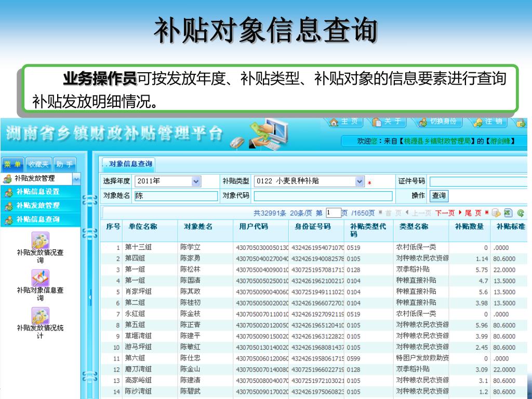Click the disabled 上一页 link

(421, 213)
